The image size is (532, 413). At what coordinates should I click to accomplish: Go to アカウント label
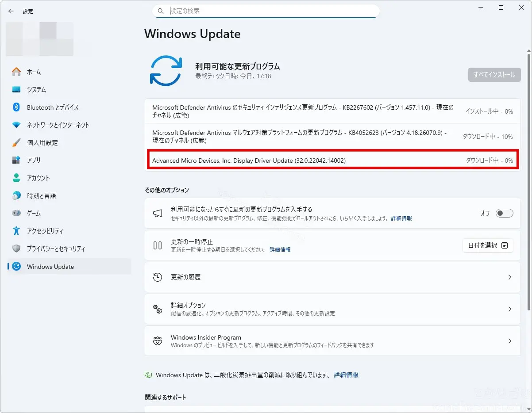[39, 178]
